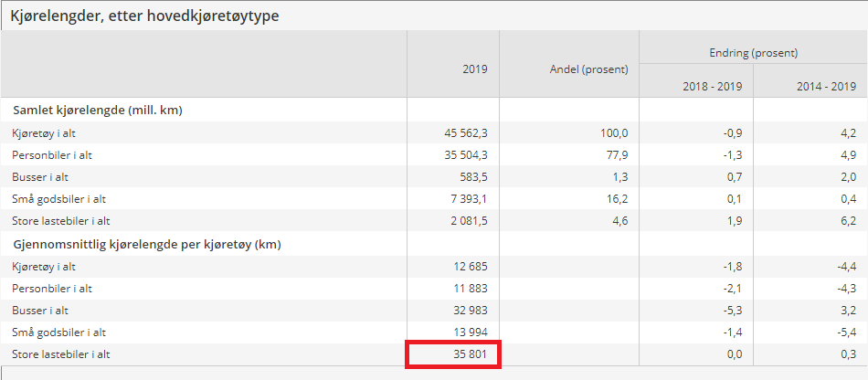
Task: Click the Samlet kjørelengde (mill. km) heading
Action: pos(98,111)
